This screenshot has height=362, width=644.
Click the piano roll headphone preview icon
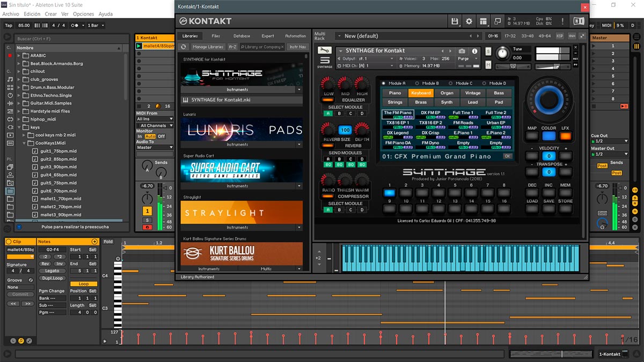118,259
